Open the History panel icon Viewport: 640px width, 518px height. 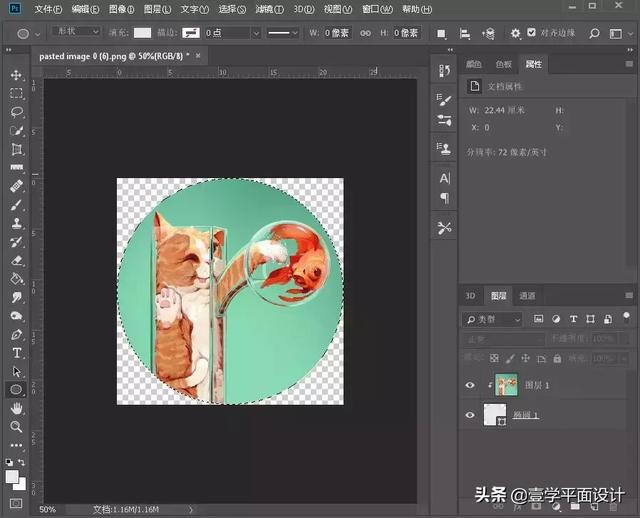pyautogui.click(x=444, y=71)
